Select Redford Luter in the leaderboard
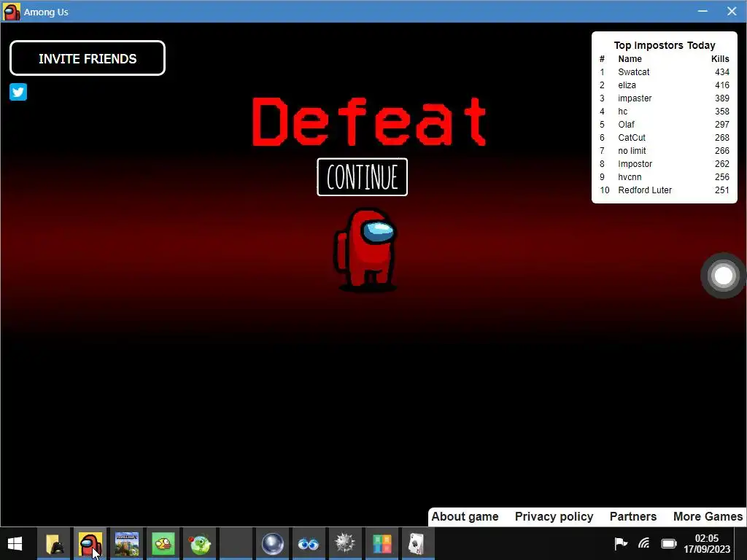This screenshot has height=560, width=747. point(645,190)
